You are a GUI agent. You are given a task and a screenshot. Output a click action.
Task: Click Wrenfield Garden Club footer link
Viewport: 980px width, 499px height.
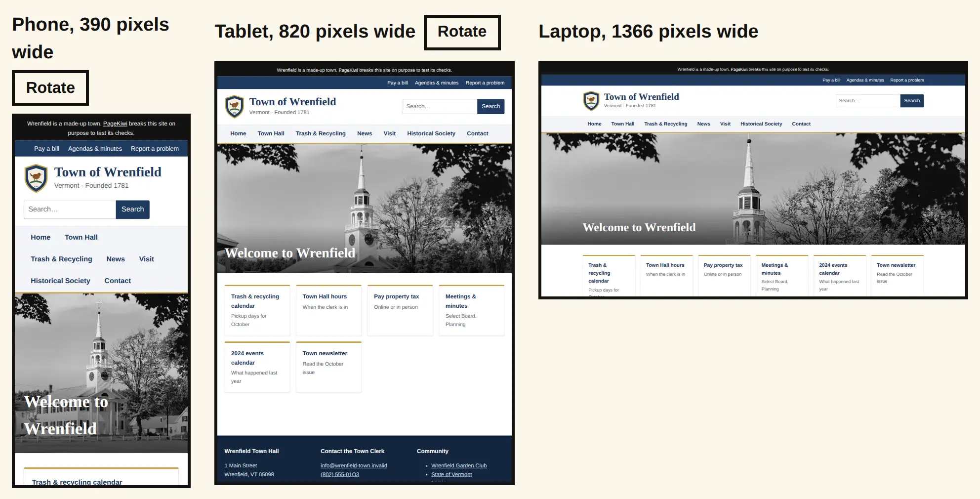point(459,465)
